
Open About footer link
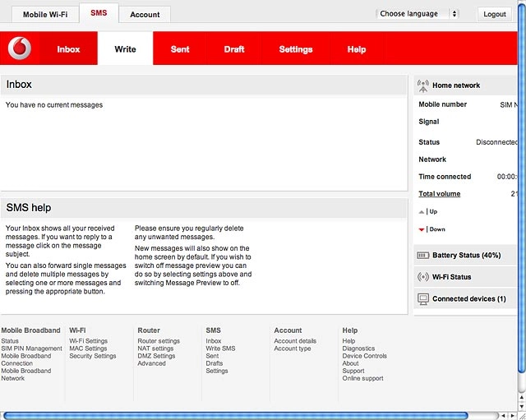coord(350,363)
